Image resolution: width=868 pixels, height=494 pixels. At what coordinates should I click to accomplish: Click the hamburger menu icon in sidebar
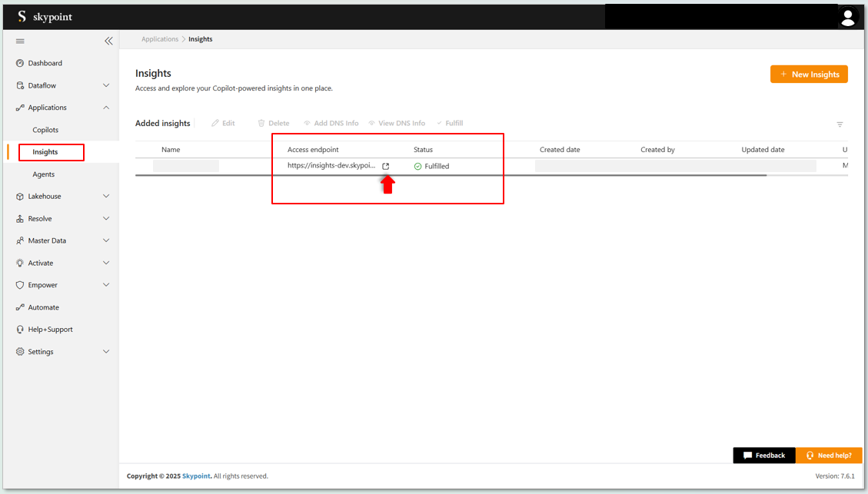point(20,41)
